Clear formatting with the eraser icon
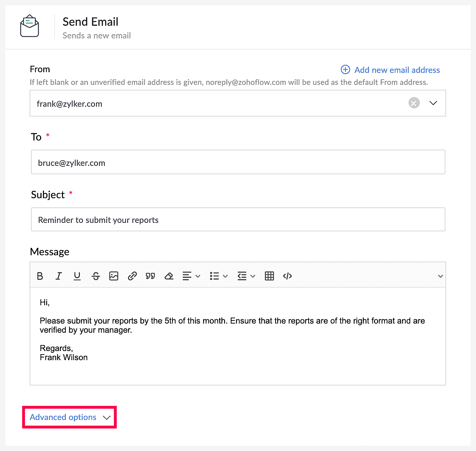This screenshot has height=451, width=476. coord(169,276)
